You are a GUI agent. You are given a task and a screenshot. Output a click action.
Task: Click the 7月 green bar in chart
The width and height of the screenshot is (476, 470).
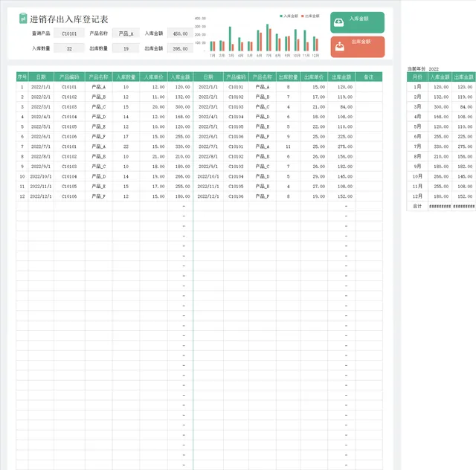268,37
